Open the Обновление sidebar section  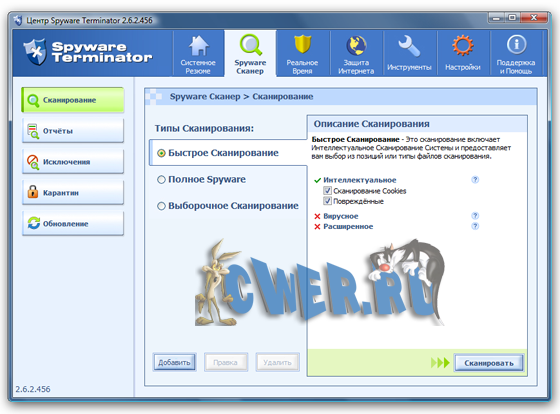pyautogui.click(x=73, y=224)
